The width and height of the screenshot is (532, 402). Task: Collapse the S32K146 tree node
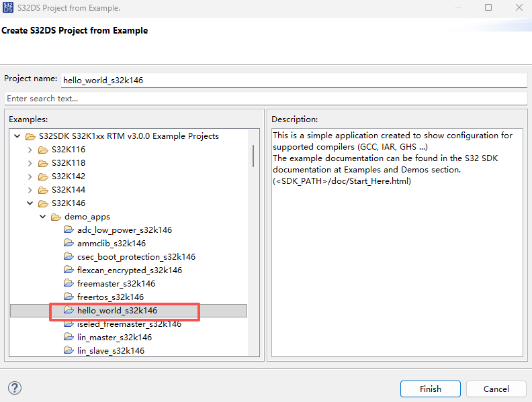tap(30, 203)
